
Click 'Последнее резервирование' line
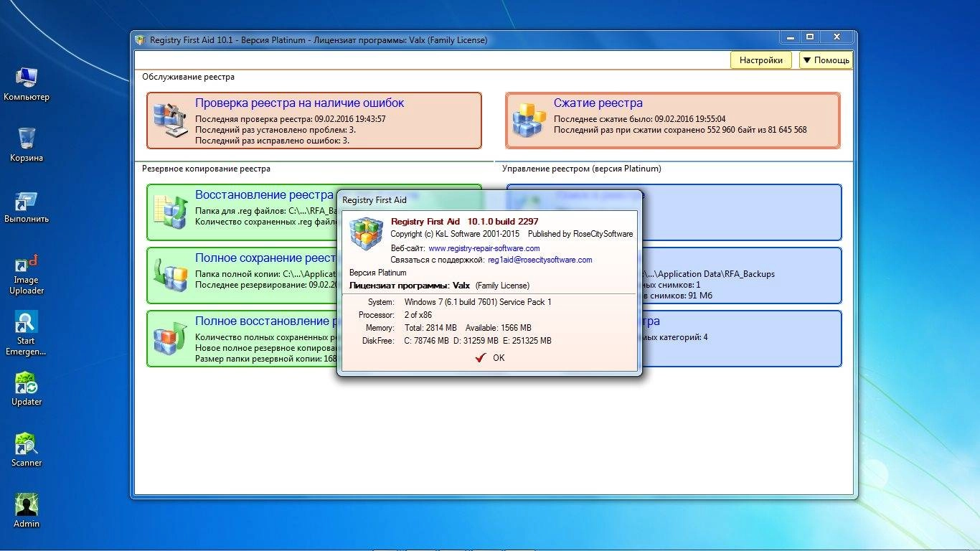[265, 285]
